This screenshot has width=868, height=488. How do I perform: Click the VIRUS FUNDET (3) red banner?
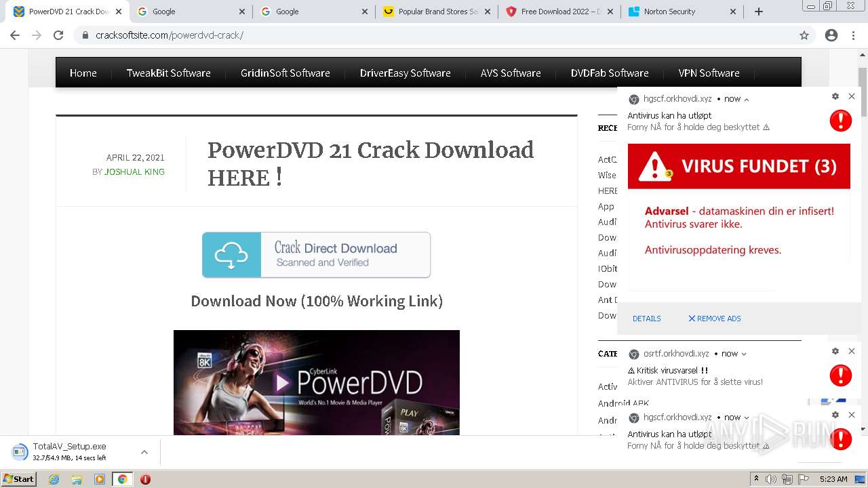pos(739,166)
